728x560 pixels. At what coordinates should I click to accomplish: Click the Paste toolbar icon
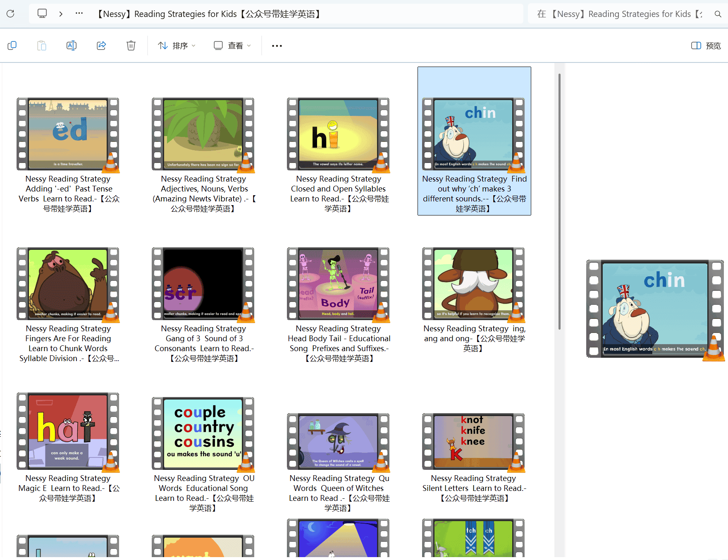[x=42, y=45]
